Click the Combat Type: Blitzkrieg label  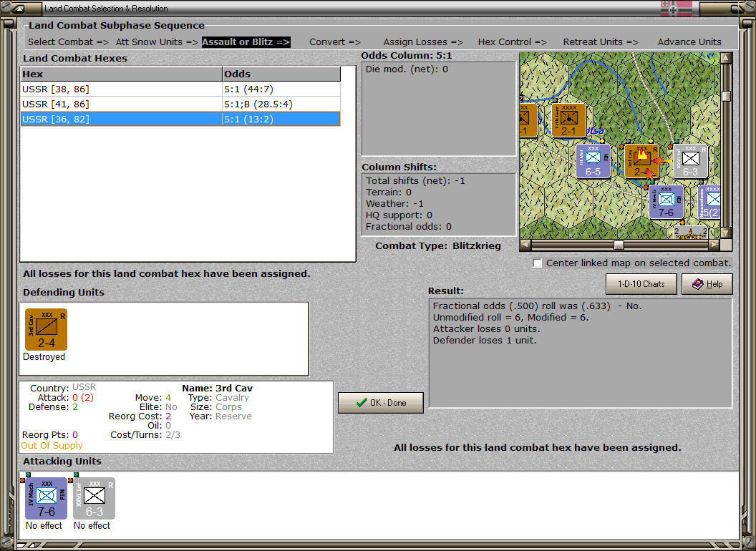tap(438, 246)
